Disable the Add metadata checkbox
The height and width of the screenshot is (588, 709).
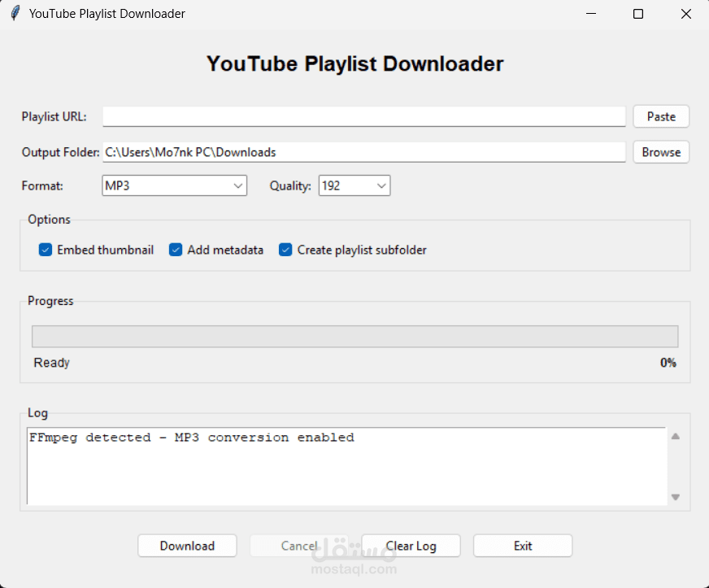176,250
